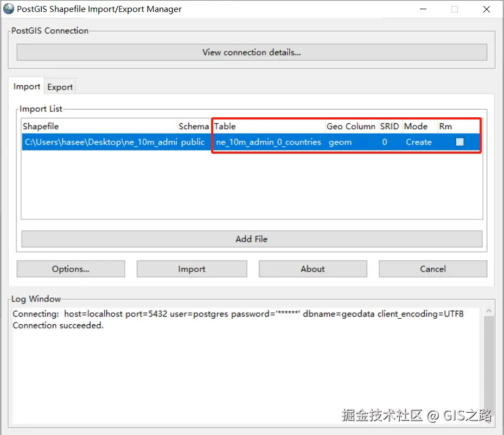The width and height of the screenshot is (504, 435).
Task: Click the Schema column header
Action: (194, 126)
